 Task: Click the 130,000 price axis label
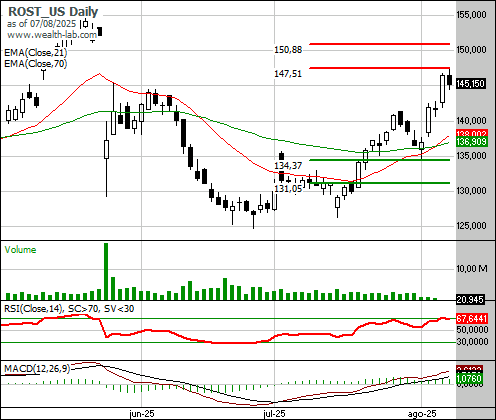tap(471, 191)
